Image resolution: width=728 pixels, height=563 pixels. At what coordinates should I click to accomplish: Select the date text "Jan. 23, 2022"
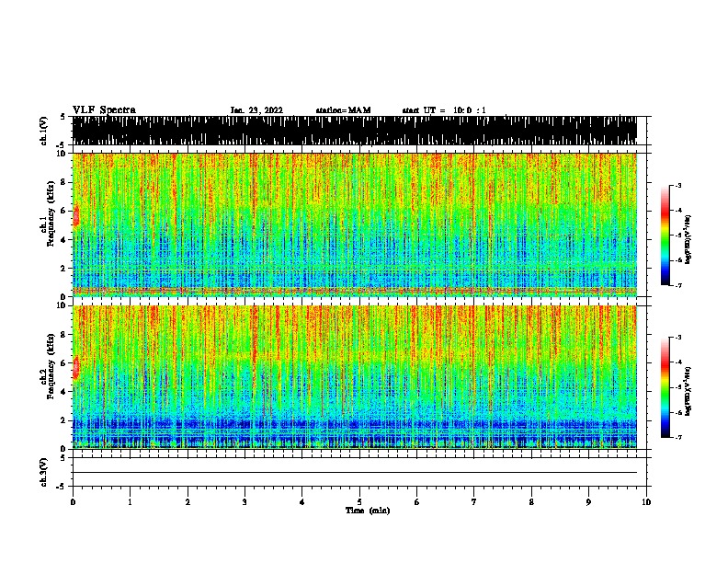(256, 110)
